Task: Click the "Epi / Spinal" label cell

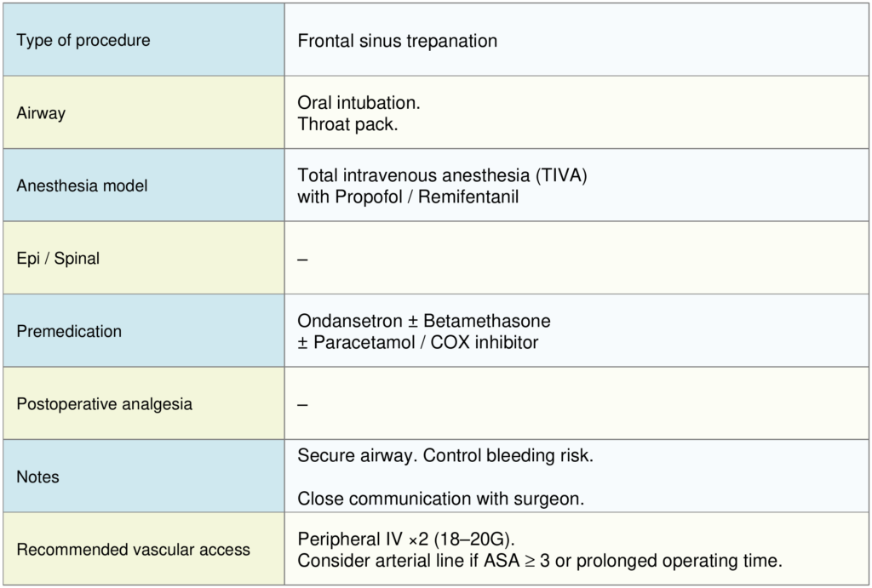Action: click(x=58, y=258)
